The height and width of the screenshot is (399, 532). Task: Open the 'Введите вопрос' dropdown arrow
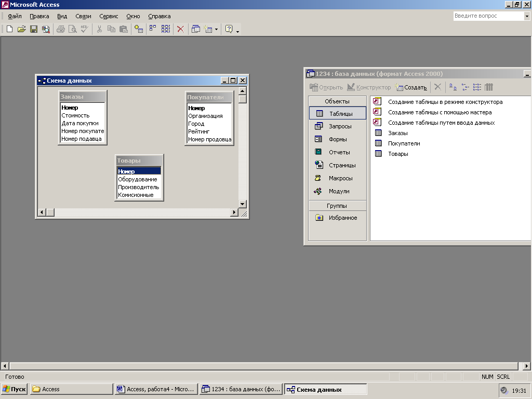click(x=527, y=16)
